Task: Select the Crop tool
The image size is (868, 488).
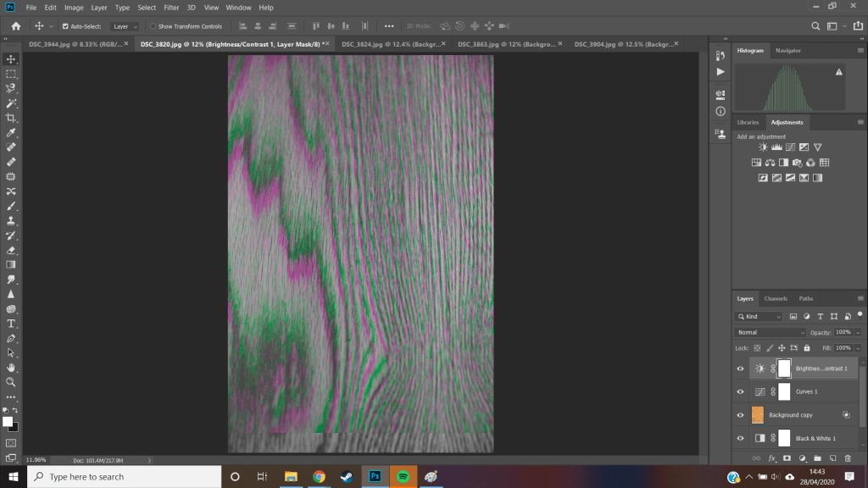Action: point(11,118)
